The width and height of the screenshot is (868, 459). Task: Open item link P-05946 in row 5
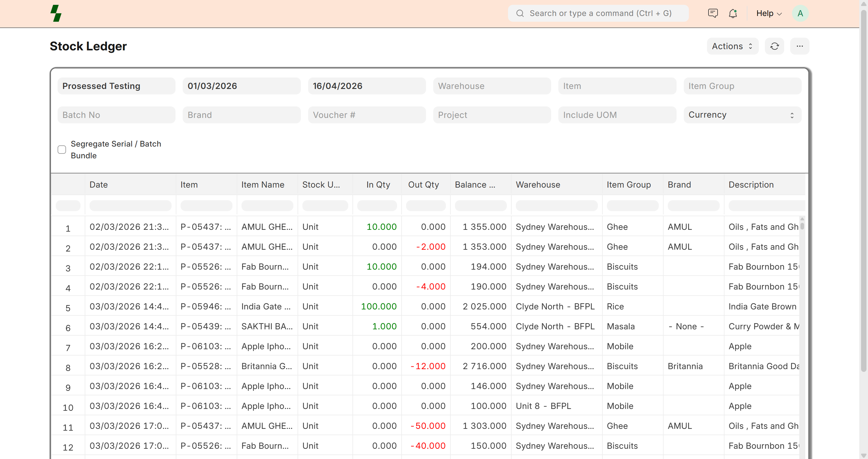[x=206, y=306]
